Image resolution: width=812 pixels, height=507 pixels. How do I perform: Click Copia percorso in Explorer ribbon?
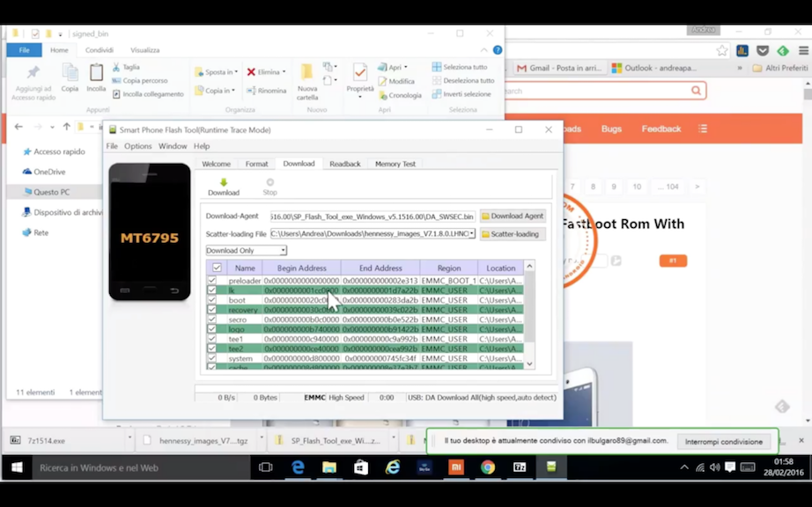[140, 81]
